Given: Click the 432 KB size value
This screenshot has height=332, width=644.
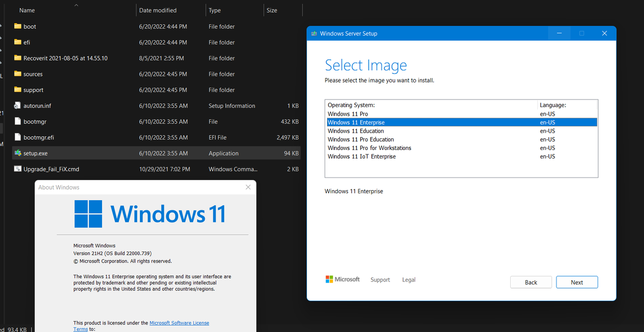Looking at the screenshot, I should tap(290, 122).
